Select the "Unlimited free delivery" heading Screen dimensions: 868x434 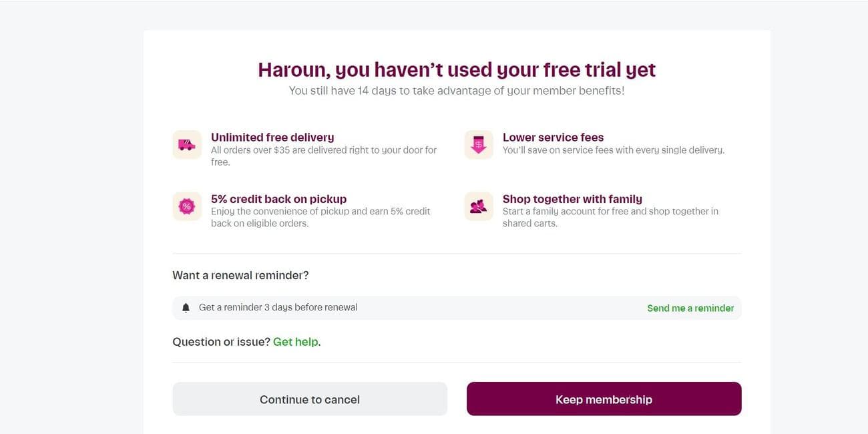pyautogui.click(x=272, y=136)
